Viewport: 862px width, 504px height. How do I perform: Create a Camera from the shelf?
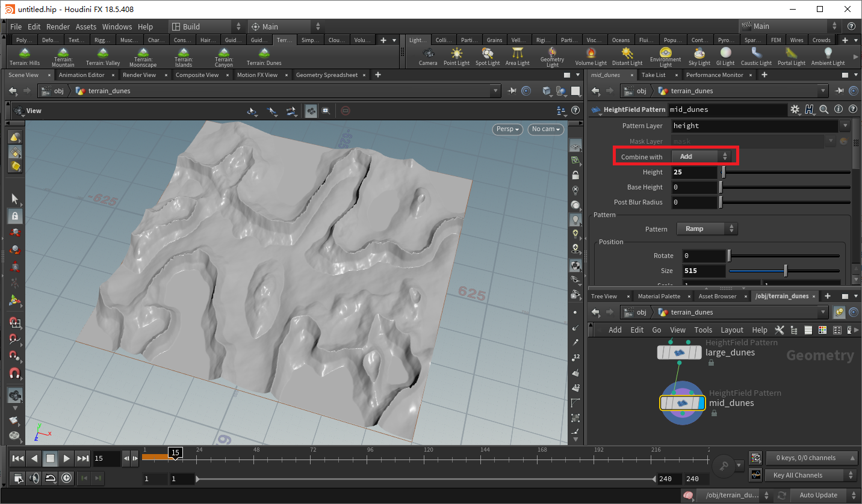coord(428,58)
